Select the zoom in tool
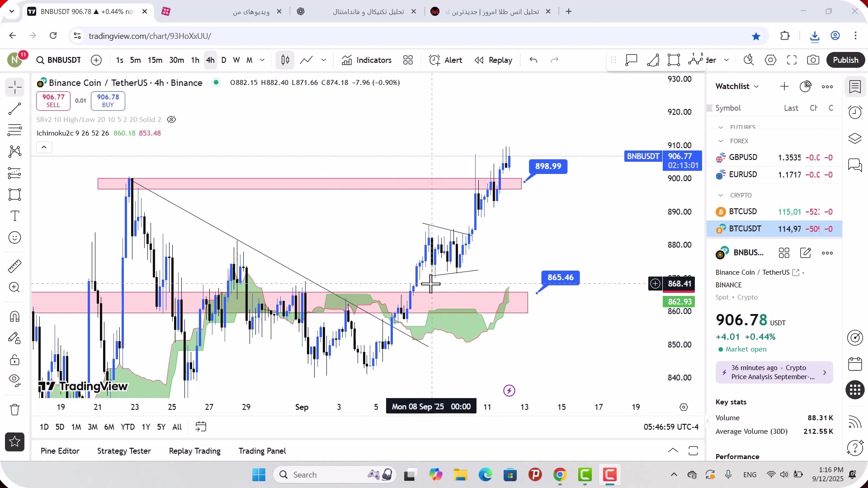868x488 pixels. [x=14, y=287]
